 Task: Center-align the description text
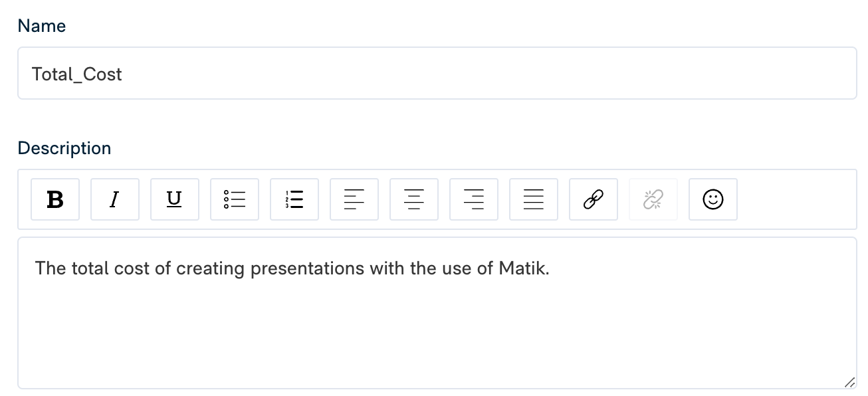tap(414, 199)
